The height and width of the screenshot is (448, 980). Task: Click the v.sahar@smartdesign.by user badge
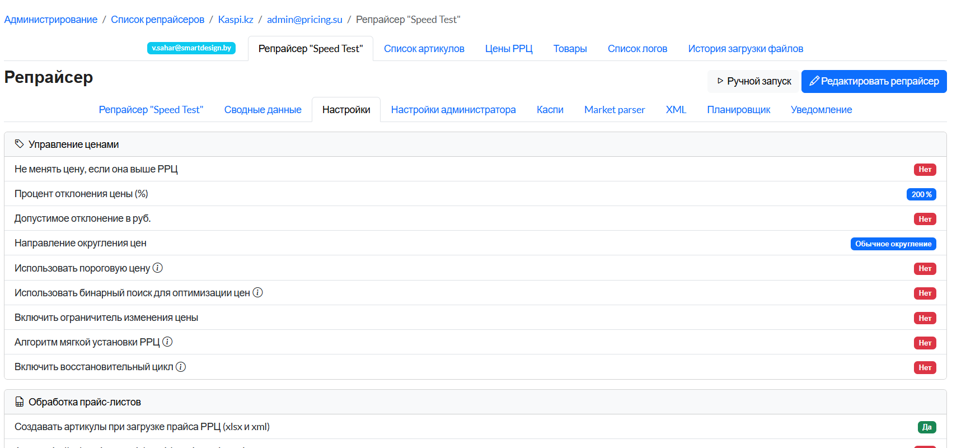pyautogui.click(x=191, y=48)
